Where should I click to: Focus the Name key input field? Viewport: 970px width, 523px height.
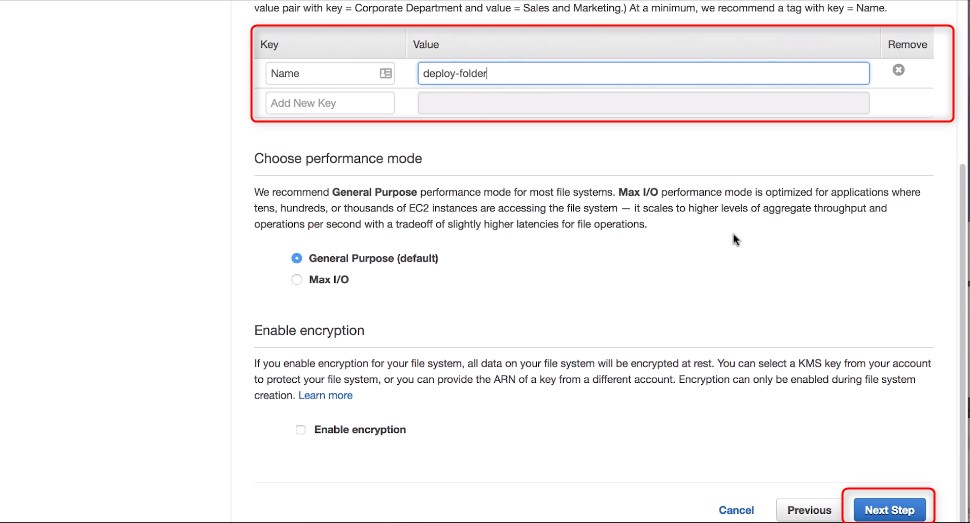[x=330, y=73]
